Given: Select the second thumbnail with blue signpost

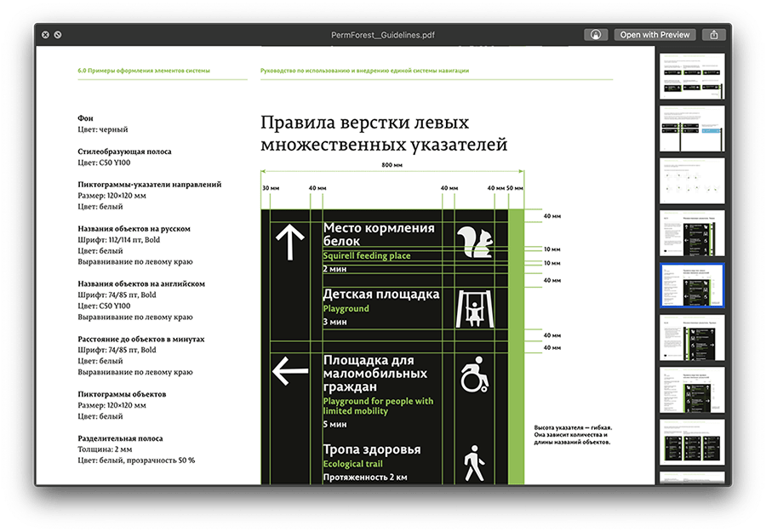Looking at the screenshot, I should coord(692,129).
